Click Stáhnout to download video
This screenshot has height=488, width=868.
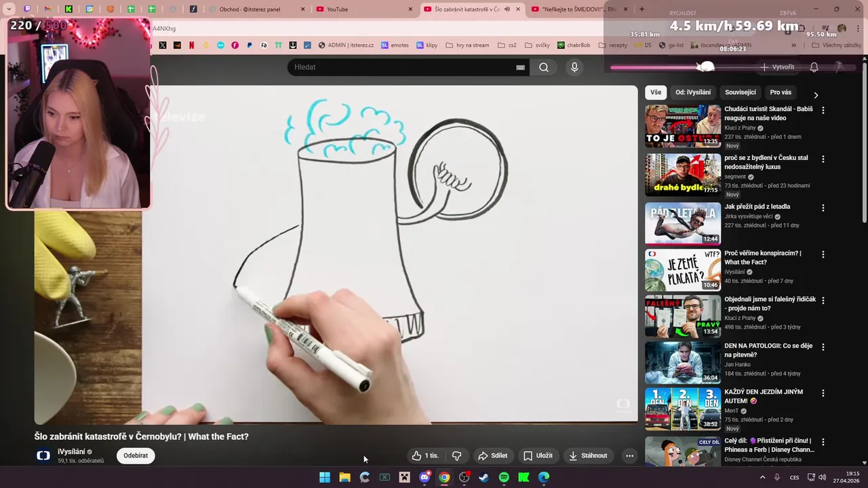click(x=588, y=455)
